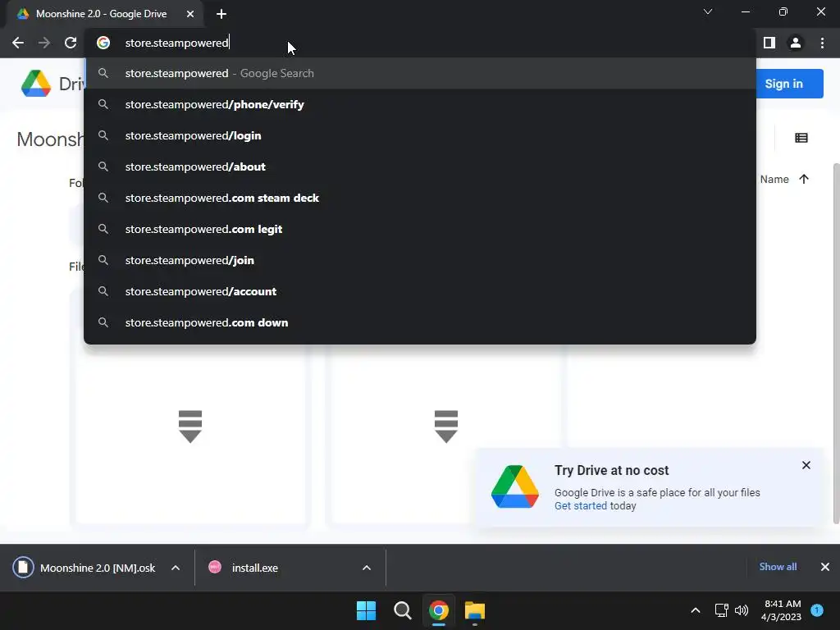Screen dimensions: 840x630
Task: Choose 'store.steampowered.com steam deck' suggestion
Action: coord(420,198)
